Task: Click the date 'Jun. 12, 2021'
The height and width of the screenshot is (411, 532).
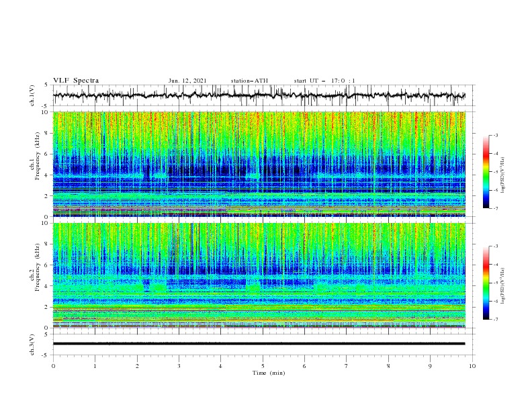Action: pos(187,81)
